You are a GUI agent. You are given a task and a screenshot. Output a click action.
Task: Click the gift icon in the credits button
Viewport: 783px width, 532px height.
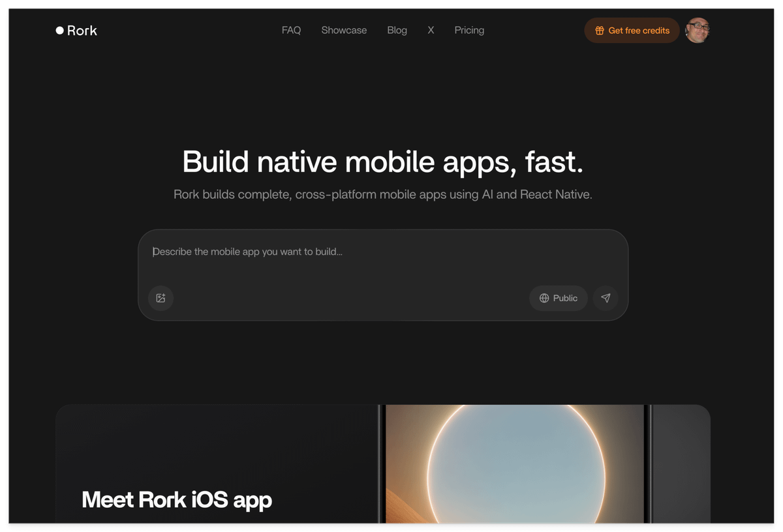pyautogui.click(x=599, y=31)
